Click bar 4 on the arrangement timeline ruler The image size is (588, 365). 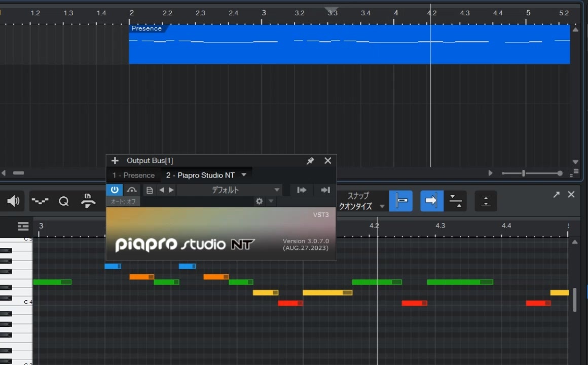click(396, 13)
